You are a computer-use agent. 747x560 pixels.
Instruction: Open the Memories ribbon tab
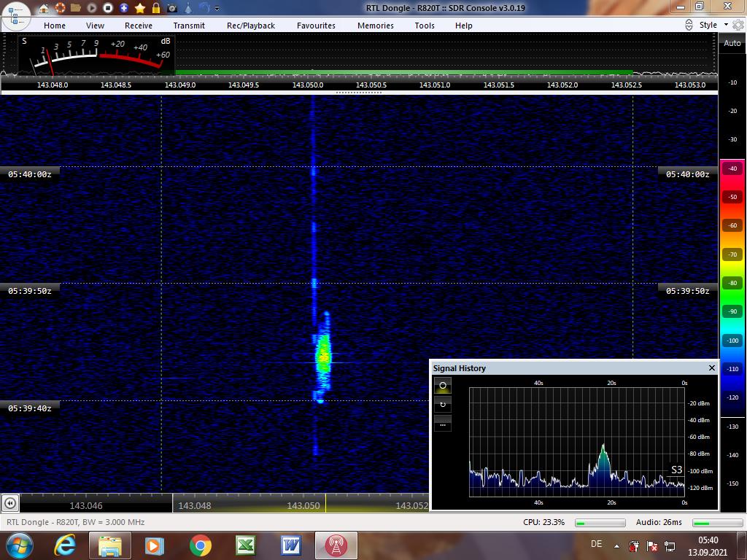pos(376,26)
